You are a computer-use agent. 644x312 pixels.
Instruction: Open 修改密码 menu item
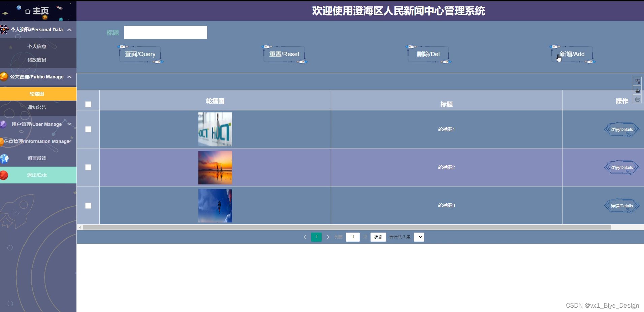pyautogui.click(x=38, y=60)
